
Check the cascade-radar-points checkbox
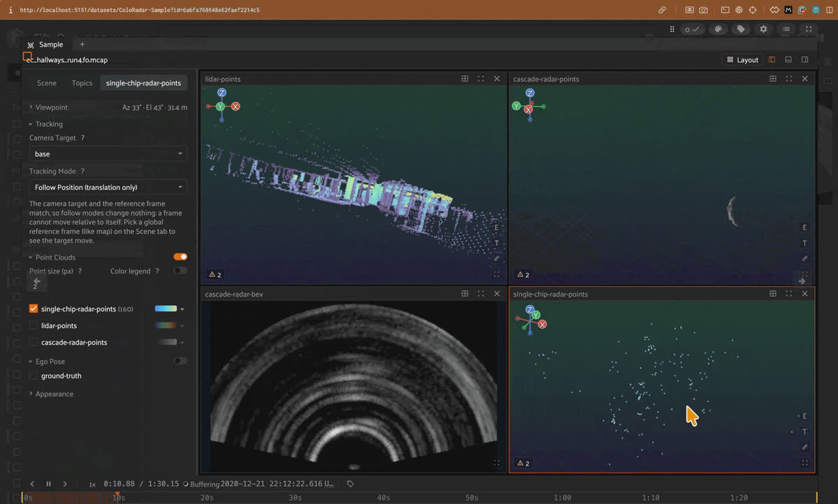coord(34,342)
